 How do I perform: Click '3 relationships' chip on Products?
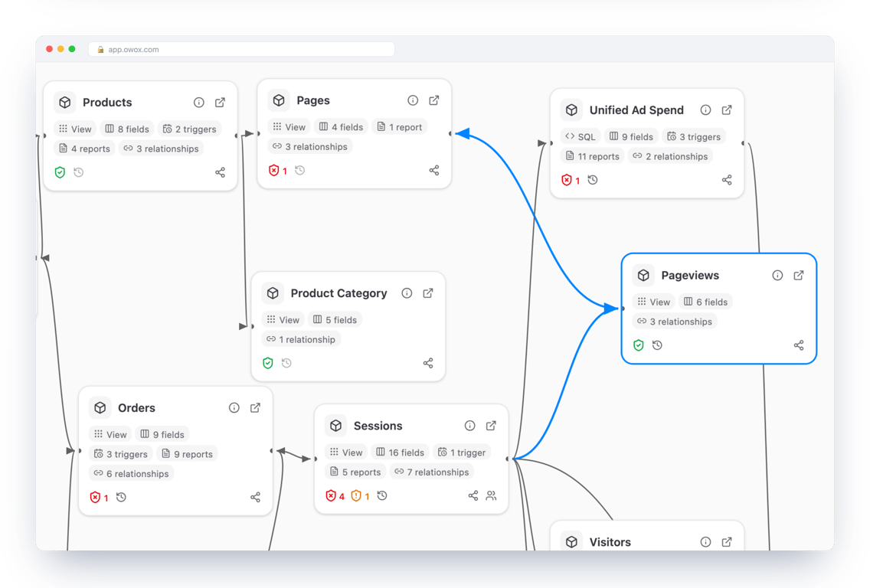click(161, 149)
